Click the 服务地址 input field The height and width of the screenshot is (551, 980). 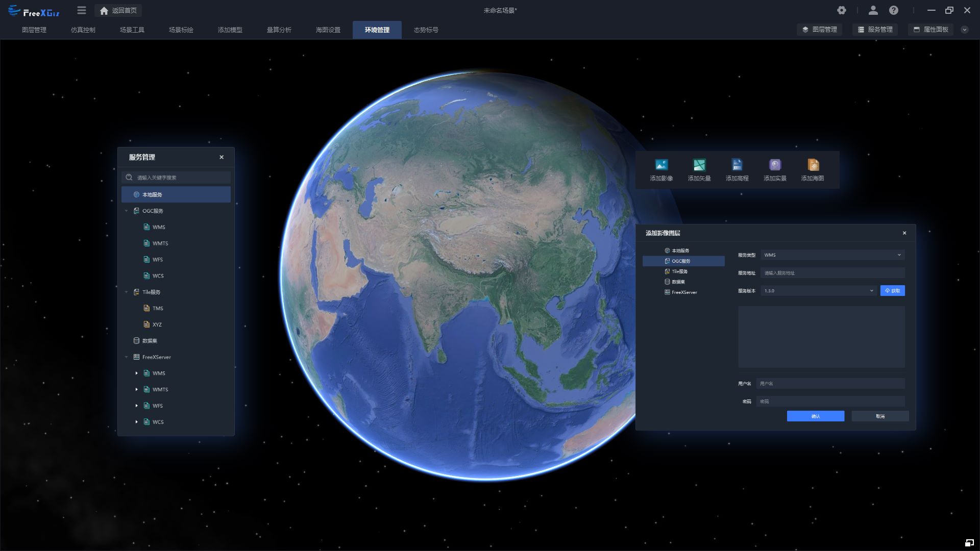point(832,273)
